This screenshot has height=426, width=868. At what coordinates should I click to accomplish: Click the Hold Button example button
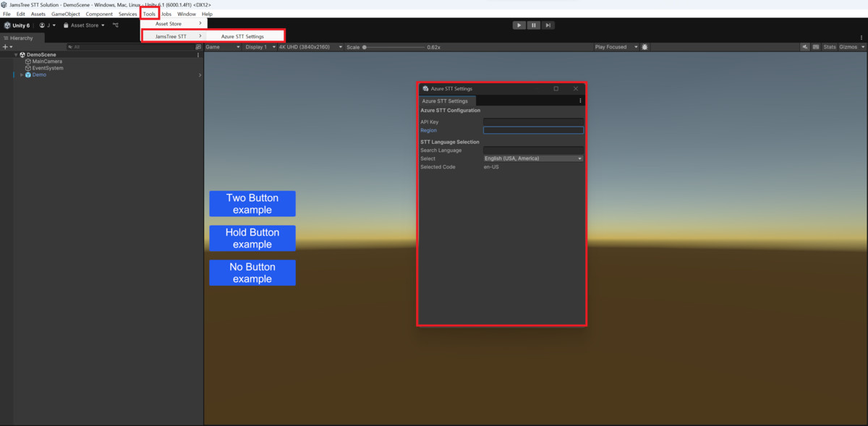click(252, 239)
